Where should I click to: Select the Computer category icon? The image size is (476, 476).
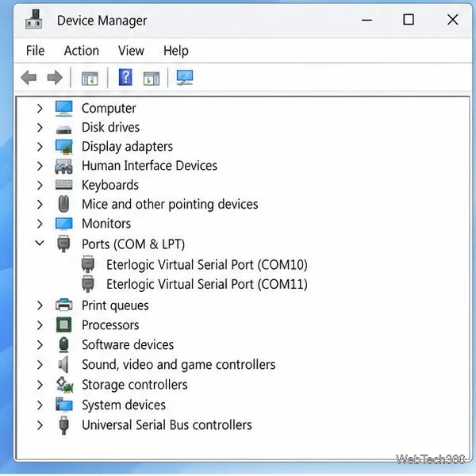[x=63, y=109]
